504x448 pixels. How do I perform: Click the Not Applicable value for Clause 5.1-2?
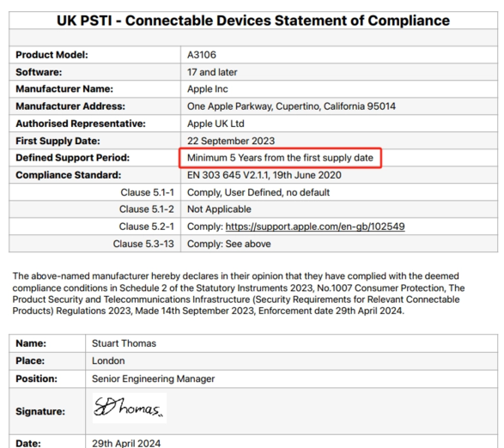[219, 209]
